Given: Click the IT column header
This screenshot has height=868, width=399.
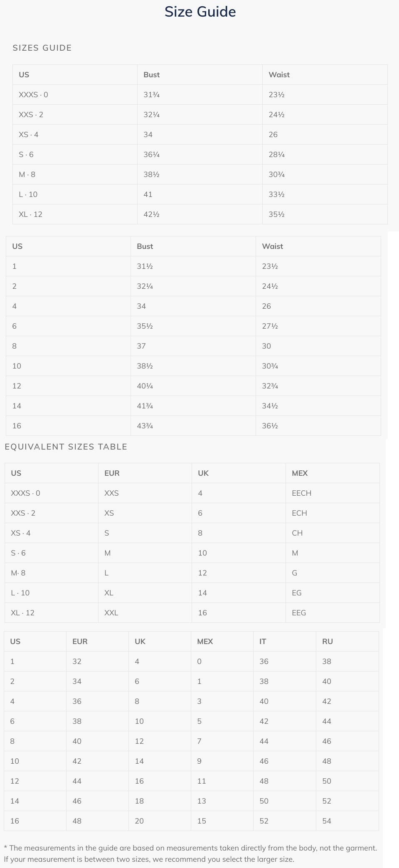Looking at the screenshot, I should point(263,642).
